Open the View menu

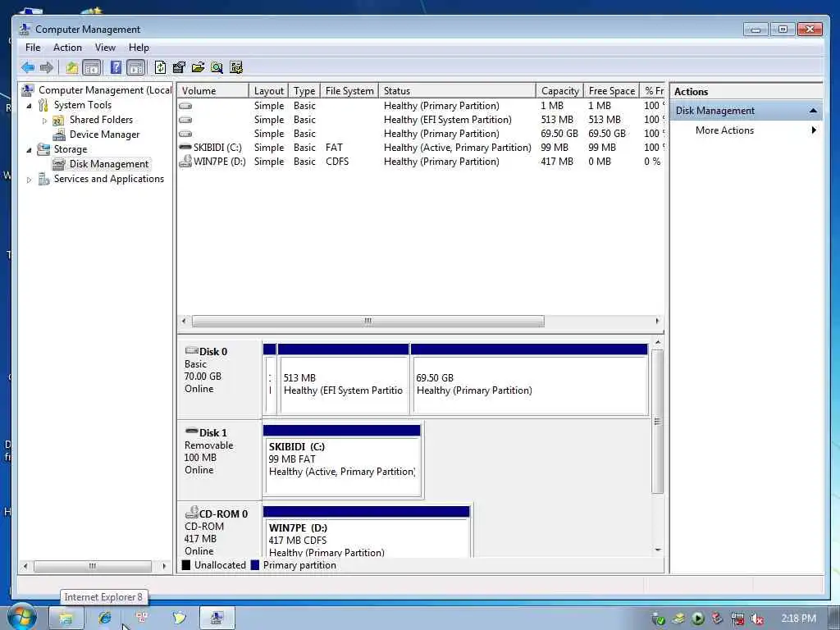tap(105, 47)
